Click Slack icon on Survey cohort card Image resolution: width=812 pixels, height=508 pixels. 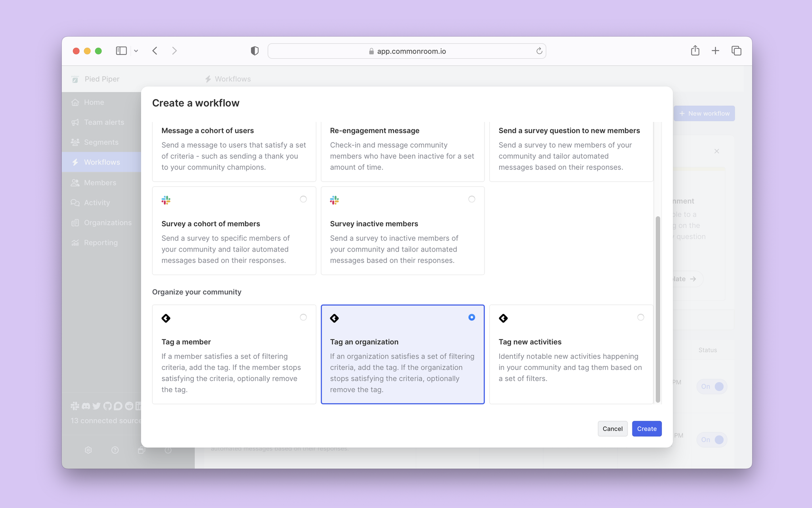[166, 200]
